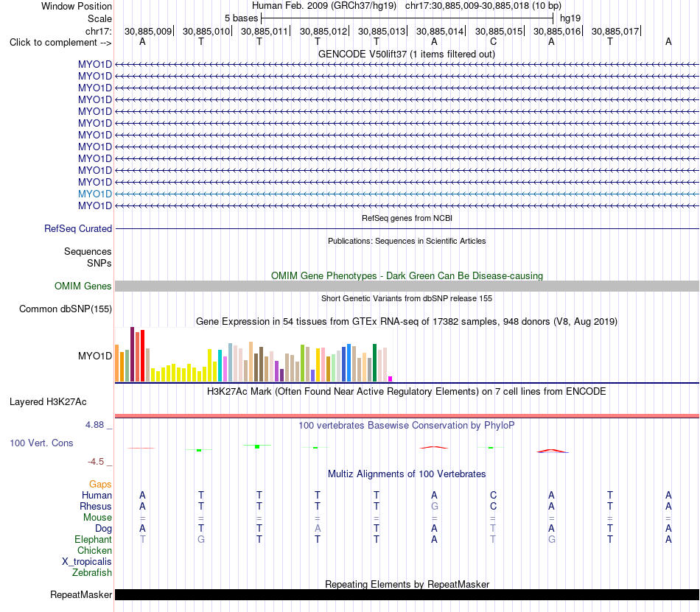Screen dimensions: 700x612
Task: Click position label 30,885,017 in the ruler
Action: click(x=615, y=31)
